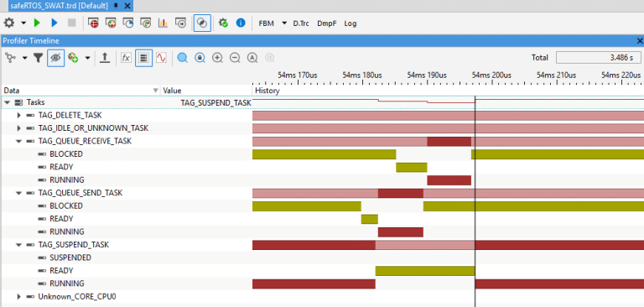Viewport: 644px width, 307px height.
Task: Click the DmpF toolbar button
Action: (x=326, y=23)
